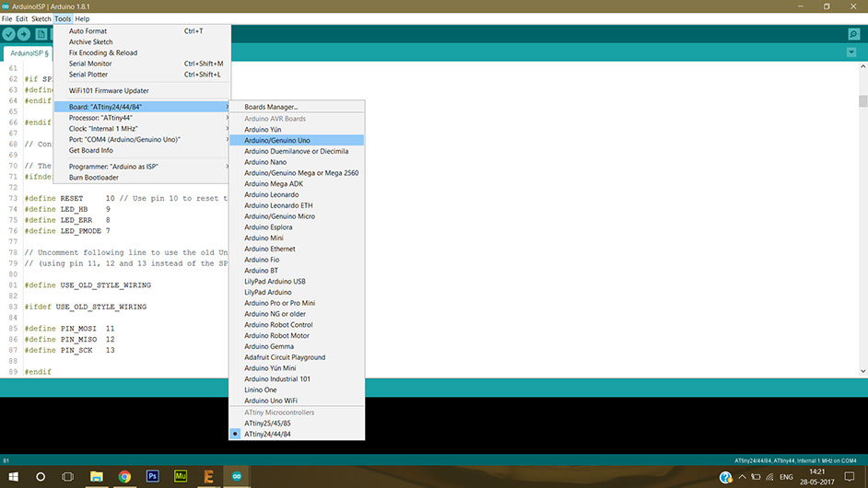Click the New sketch toolbar icon
This screenshot has width=868, height=488.
(x=41, y=34)
